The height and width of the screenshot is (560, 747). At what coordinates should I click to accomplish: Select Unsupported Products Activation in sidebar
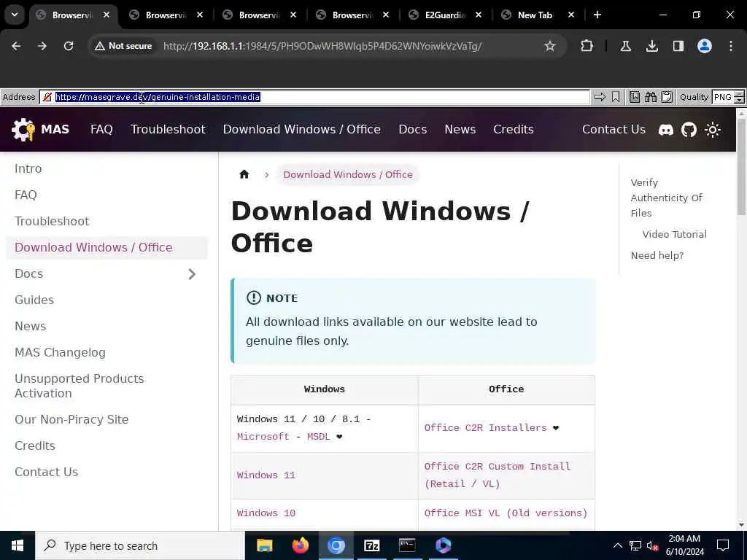[79, 386]
